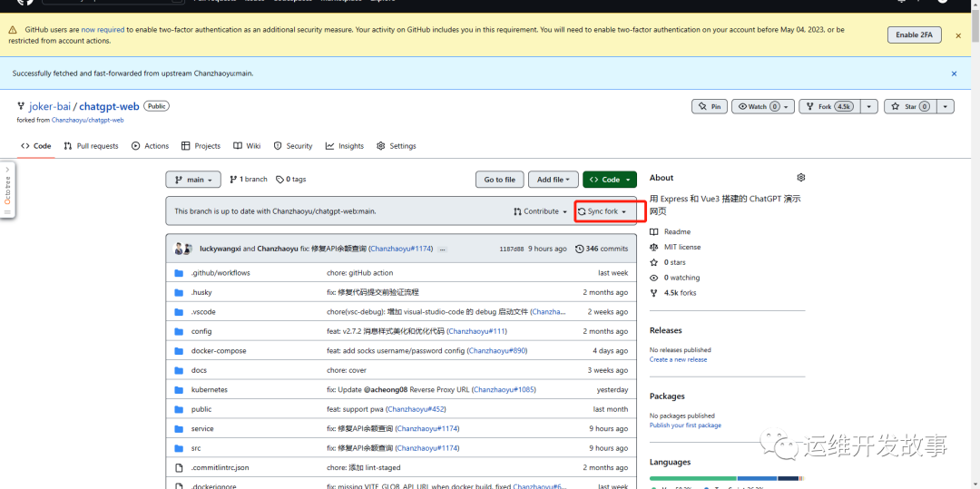
Task: Click the public folder icon
Action: coord(179,409)
